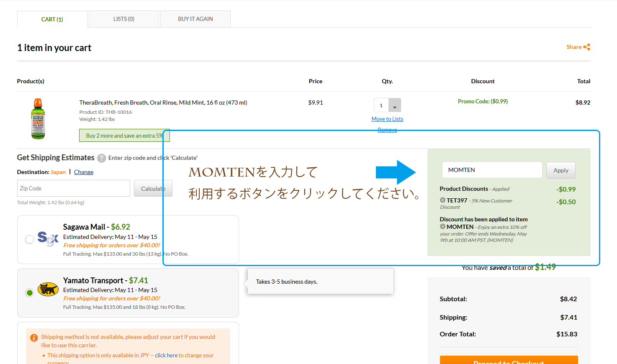Remove TET397 promo code with x icon
Image resolution: width=617 pixels, height=364 pixels.
442,200
